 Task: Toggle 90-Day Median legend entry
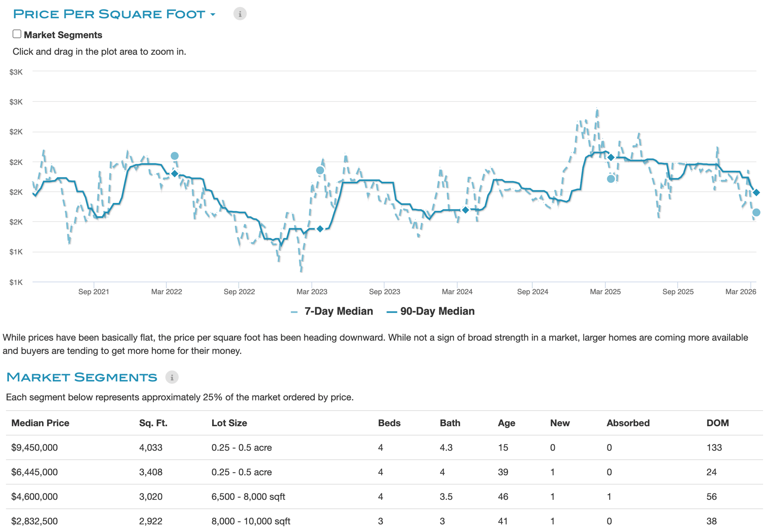tap(437, 311)
